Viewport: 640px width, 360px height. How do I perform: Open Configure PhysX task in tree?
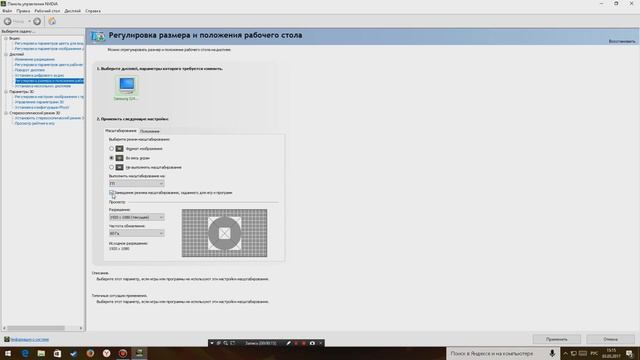(42, 107)
